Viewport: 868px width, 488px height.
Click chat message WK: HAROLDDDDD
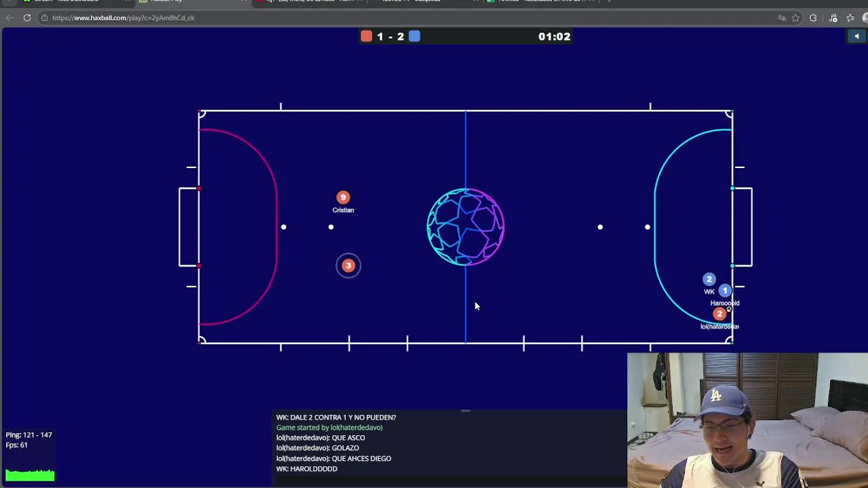(307, 469)
